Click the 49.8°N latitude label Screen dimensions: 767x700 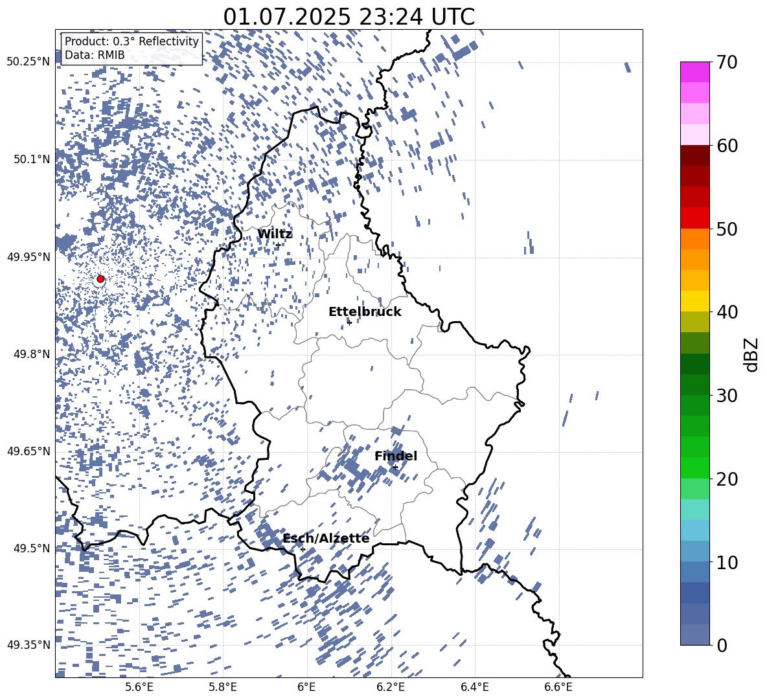click(x=32, y=354)
